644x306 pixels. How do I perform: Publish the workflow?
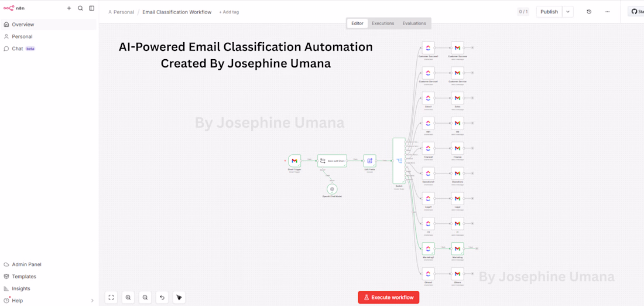pyautogui.click(x=549, y=12)
